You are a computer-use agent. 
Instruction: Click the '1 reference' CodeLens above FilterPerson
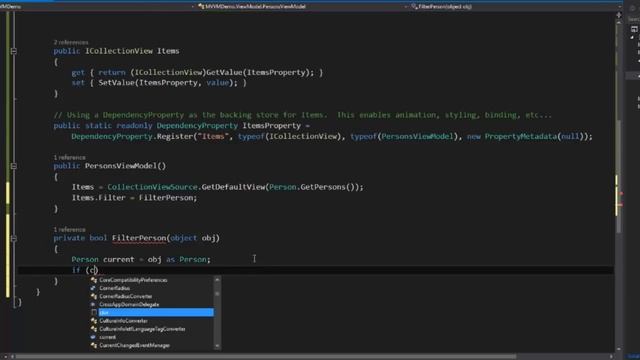point(69,230)
